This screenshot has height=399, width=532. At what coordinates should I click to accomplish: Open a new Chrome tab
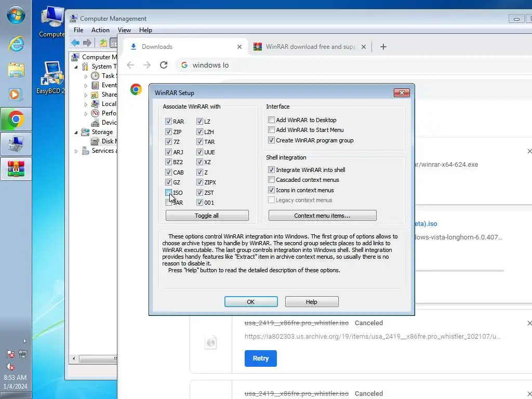(383, 47)
